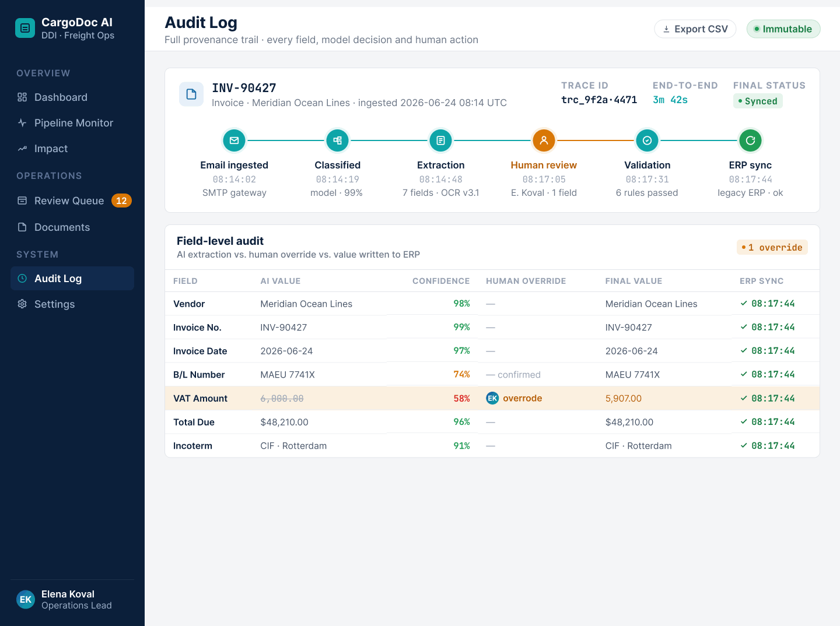Click the sync checkmark in Total Due row
840x626 pixels.
tap(744, 421)
